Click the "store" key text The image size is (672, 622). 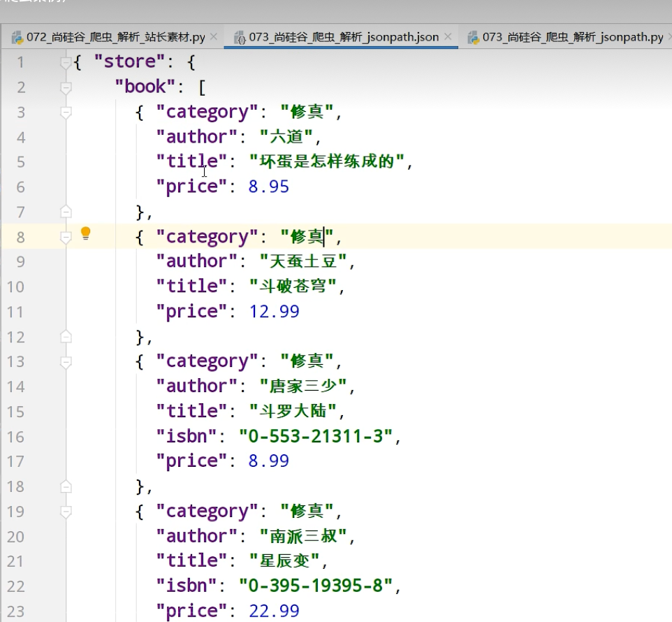pyautogui.click(x=129, y=62)
